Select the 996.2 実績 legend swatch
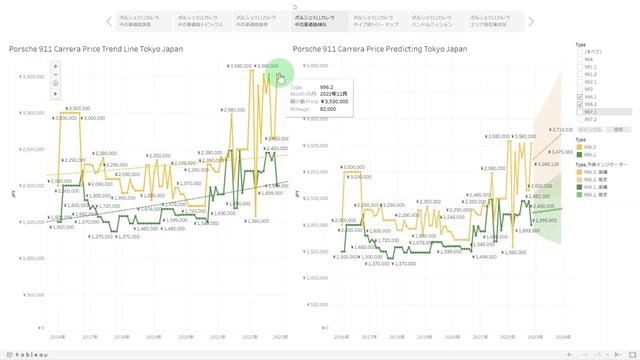The image size is (640, 360). point(579,172)
